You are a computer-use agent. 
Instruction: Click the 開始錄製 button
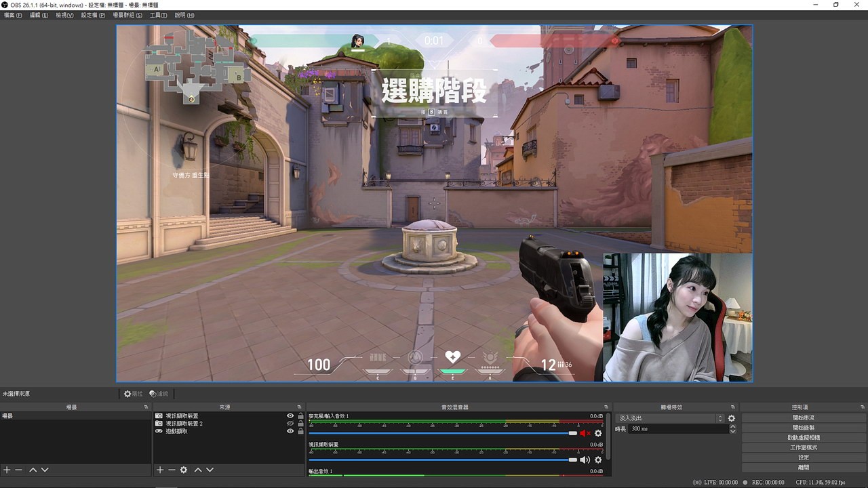[x=803, y=428]
